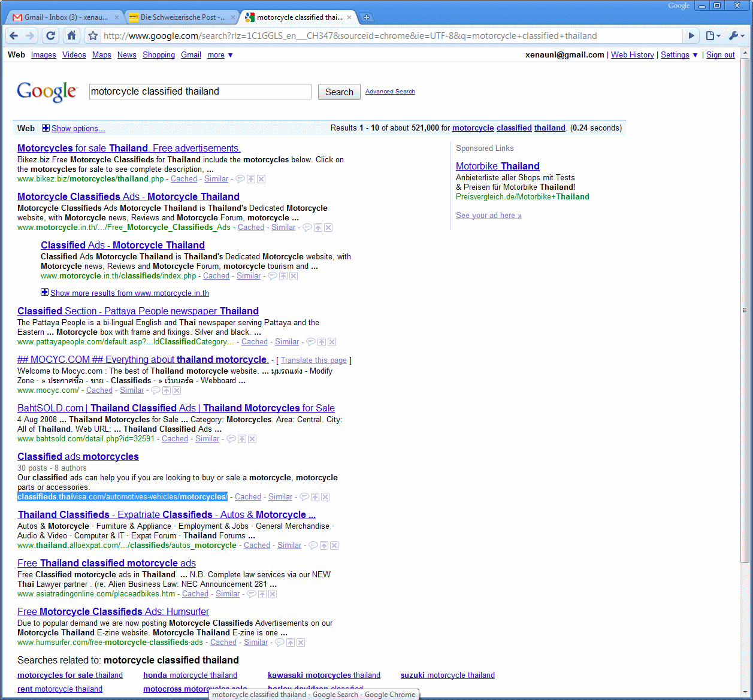This screenshot has width=753, height=700.
Task: Open Shopping in Google top navigation
Action: pos(159,55)
